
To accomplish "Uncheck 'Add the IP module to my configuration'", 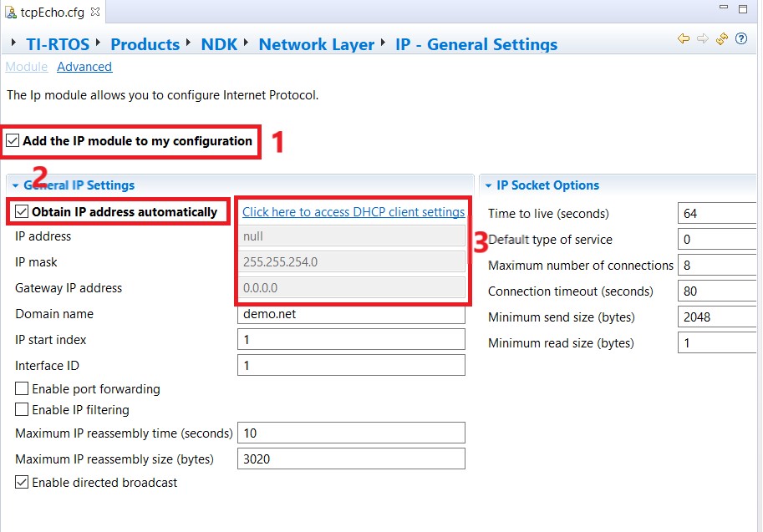I will click(13, 141).
